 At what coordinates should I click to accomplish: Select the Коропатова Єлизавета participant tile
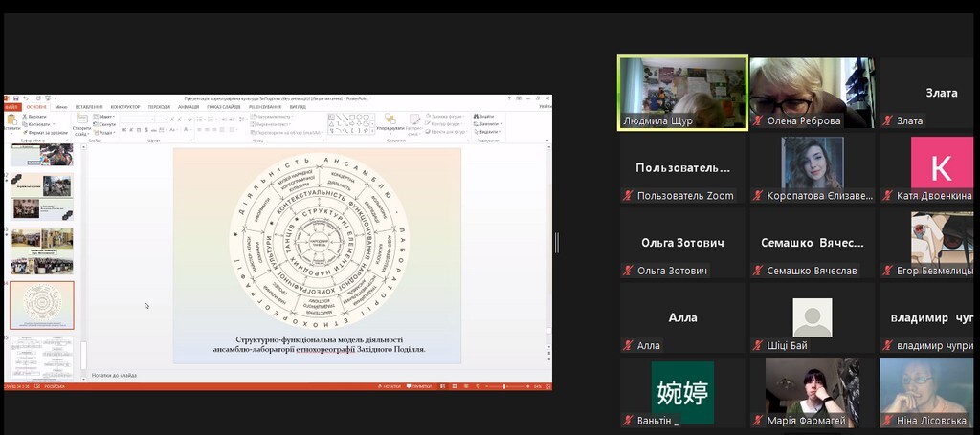click(x=812, y=168)
